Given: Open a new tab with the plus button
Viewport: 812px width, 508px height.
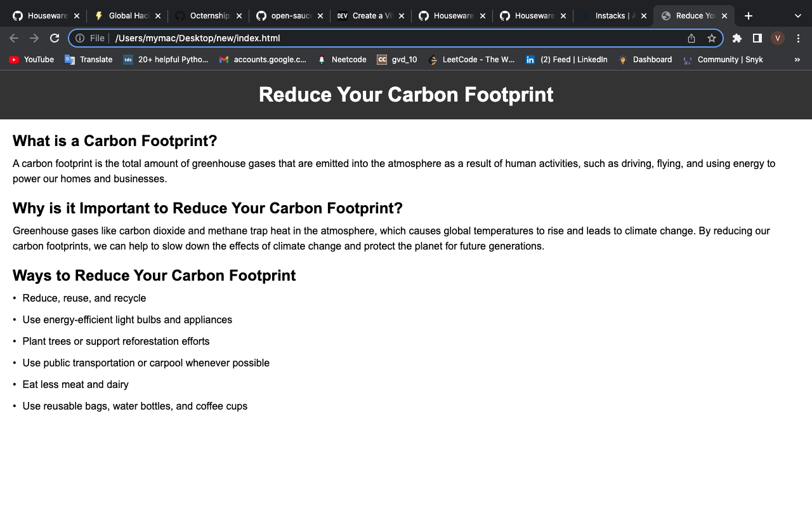Looking at the screenshot, I should (x=748, y=15).
